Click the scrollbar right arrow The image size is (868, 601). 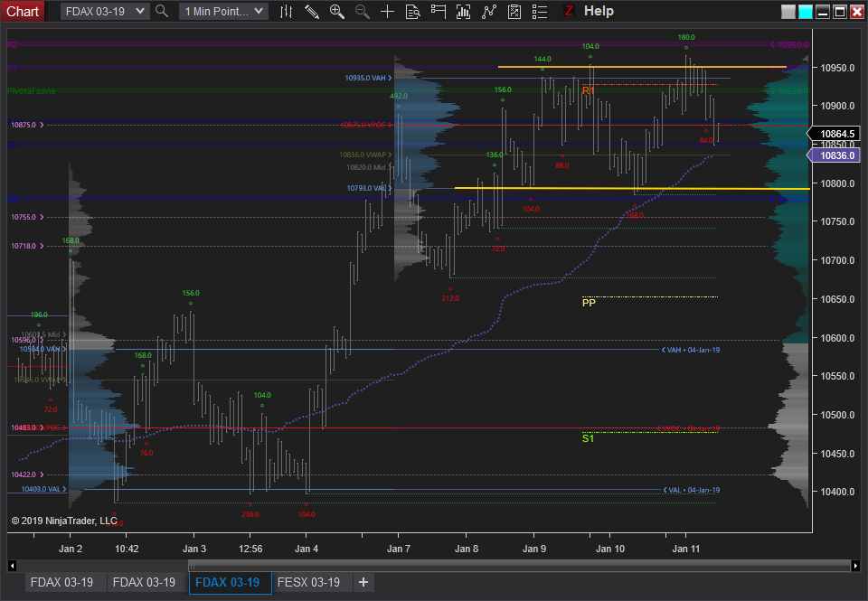pos(856,566)
